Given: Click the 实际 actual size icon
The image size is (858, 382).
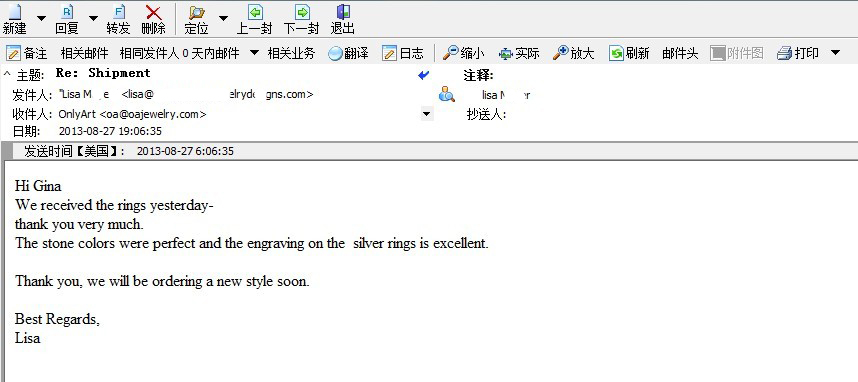Looking at the screenshot, I should coord(506,54).
